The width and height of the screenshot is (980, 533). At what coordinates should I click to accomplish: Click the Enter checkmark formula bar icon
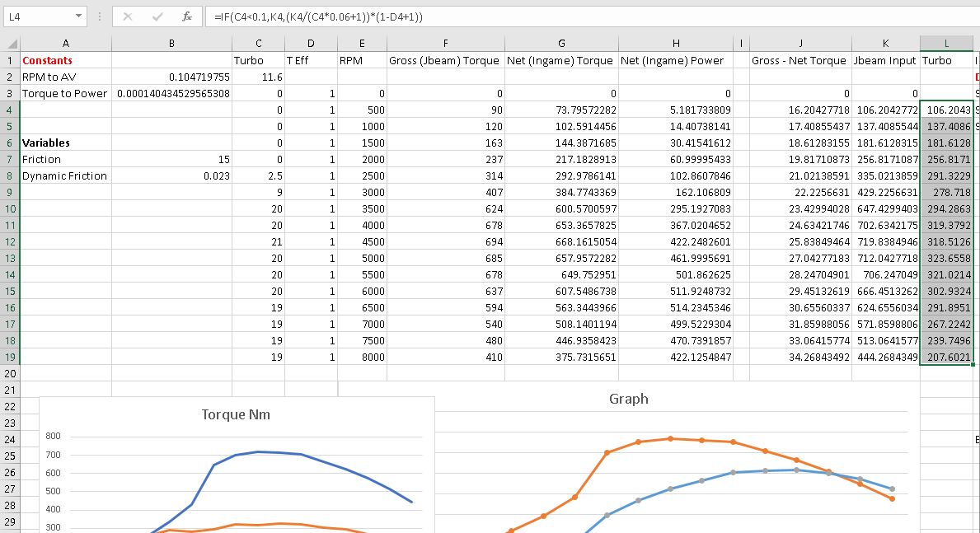point(157,16)
